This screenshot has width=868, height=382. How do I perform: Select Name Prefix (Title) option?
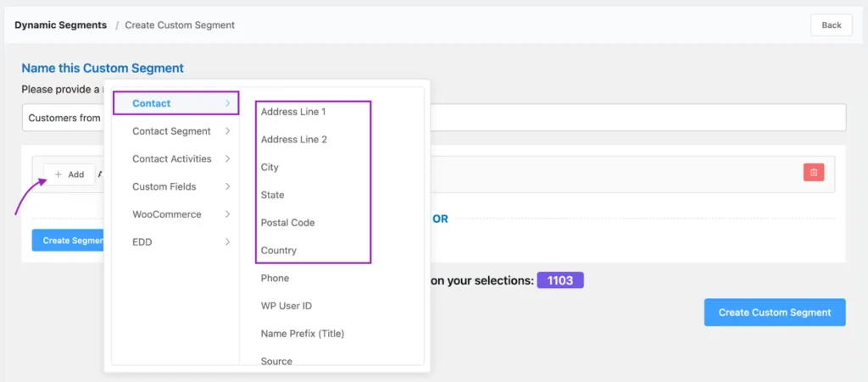[x=303, y=334]
